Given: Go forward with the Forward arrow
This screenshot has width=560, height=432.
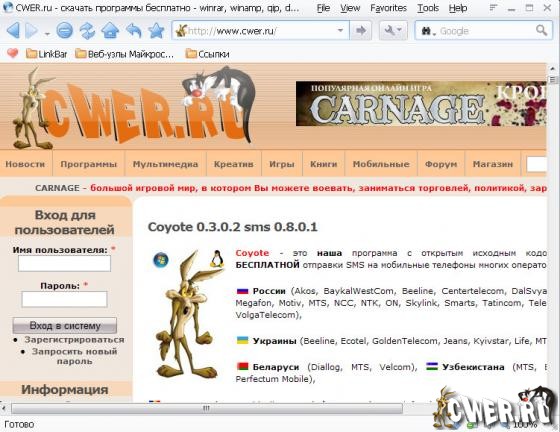Looking at the screenshot, I should click(x=32, y=31).
